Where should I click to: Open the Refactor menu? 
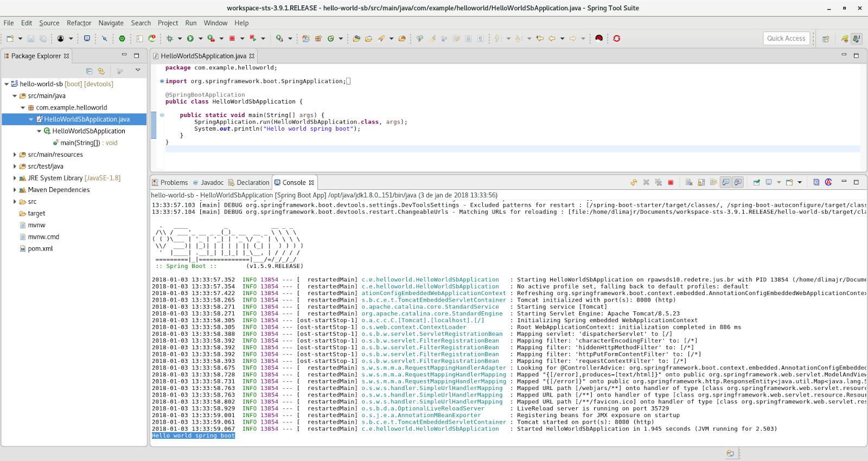click(79, 23)
